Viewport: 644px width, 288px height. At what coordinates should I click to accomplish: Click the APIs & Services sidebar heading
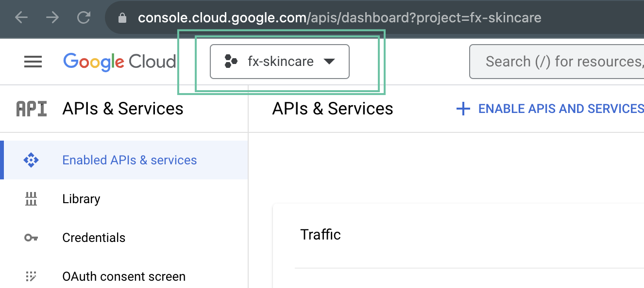(123, 109)
